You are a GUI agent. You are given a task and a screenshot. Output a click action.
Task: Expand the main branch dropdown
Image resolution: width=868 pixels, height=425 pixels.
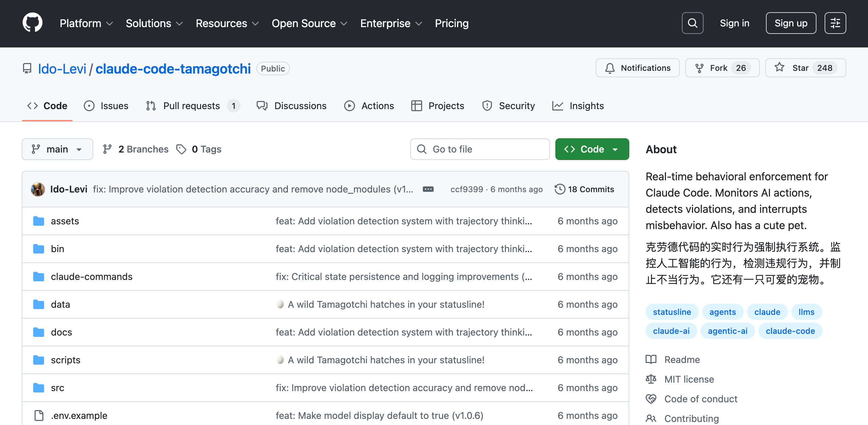pyautogui.click(x=57, y=149)
